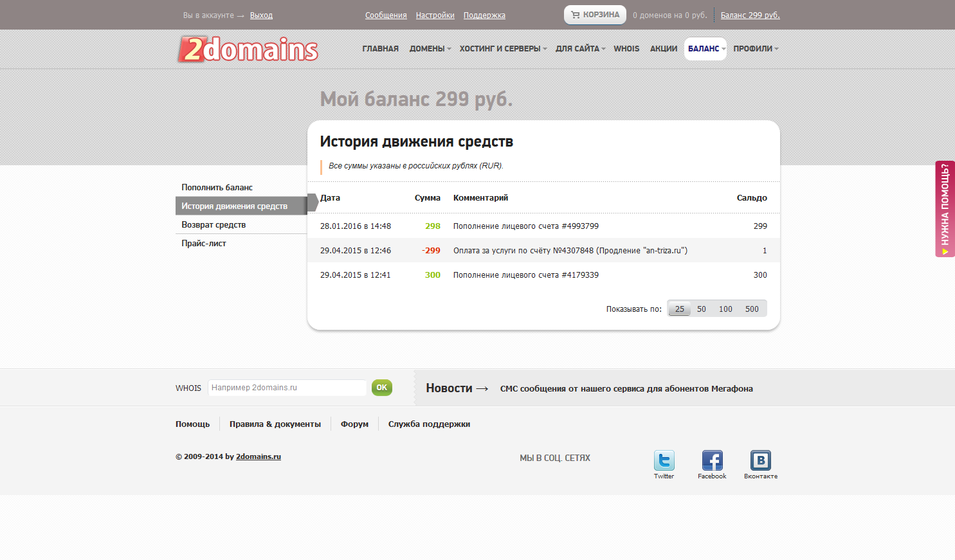This screenshot has height=560, width=955.
Task: Show 50 entries per page
Action: [702, 309]
